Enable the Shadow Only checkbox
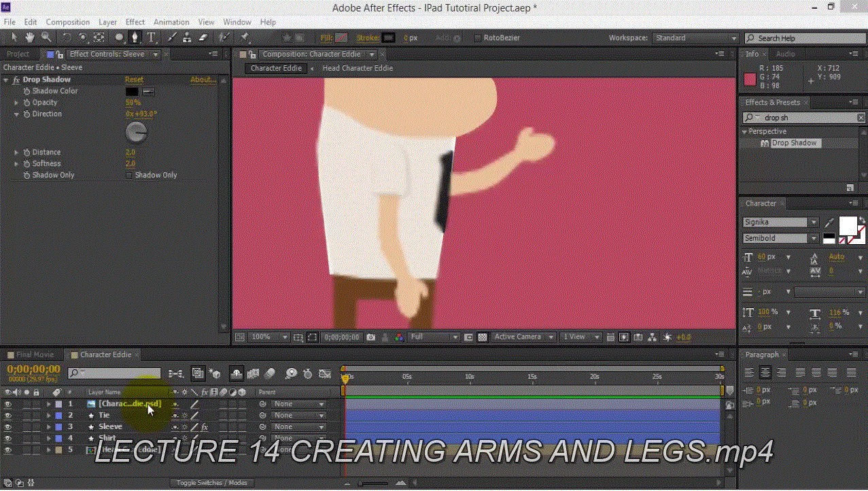Image resolution: width=868 pixels, height=491 pixels. coord(129,175)
